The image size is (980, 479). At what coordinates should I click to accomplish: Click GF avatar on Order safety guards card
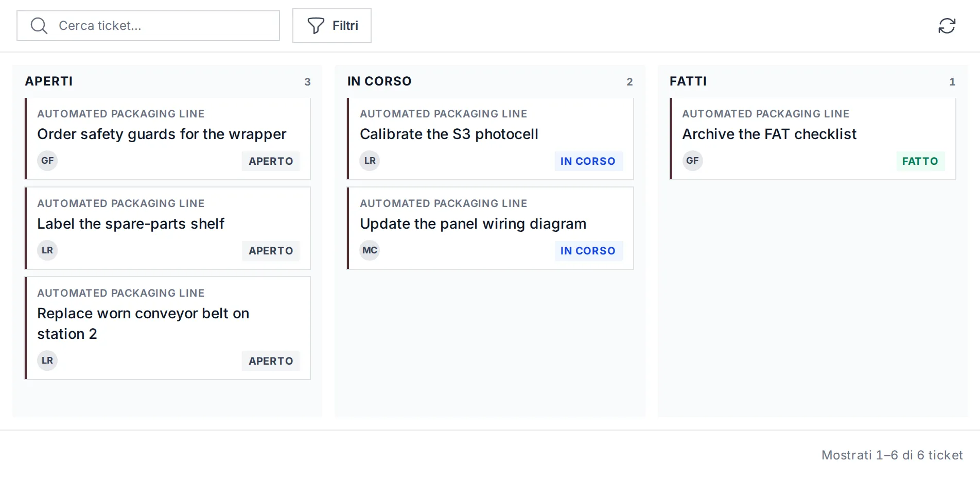point(47,161)
